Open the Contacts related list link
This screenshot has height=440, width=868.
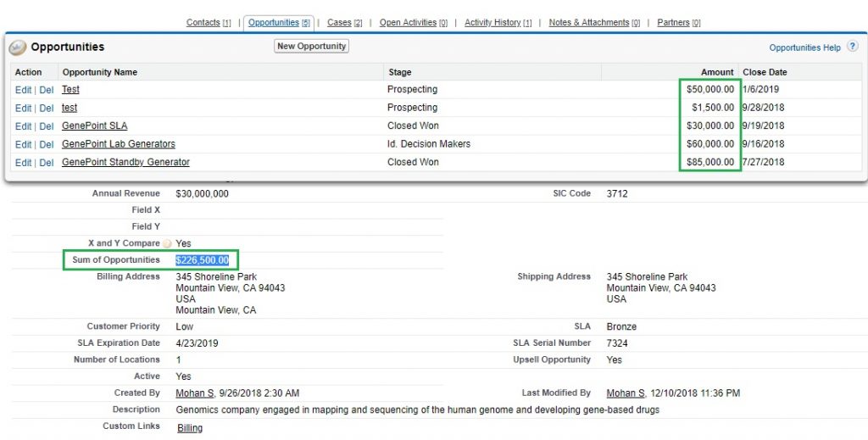(x=209, y=23)
